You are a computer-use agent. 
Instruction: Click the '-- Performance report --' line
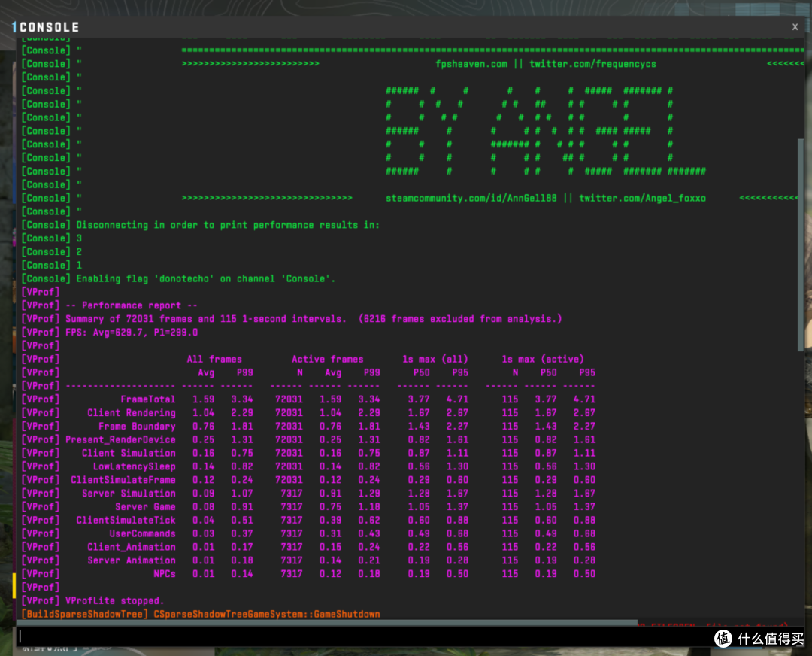(132, 305)
